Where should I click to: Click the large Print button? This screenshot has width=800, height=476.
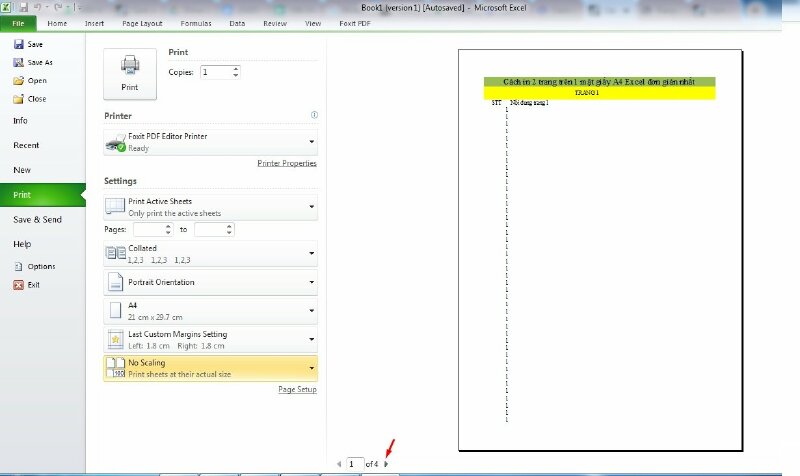coord(130,74)
